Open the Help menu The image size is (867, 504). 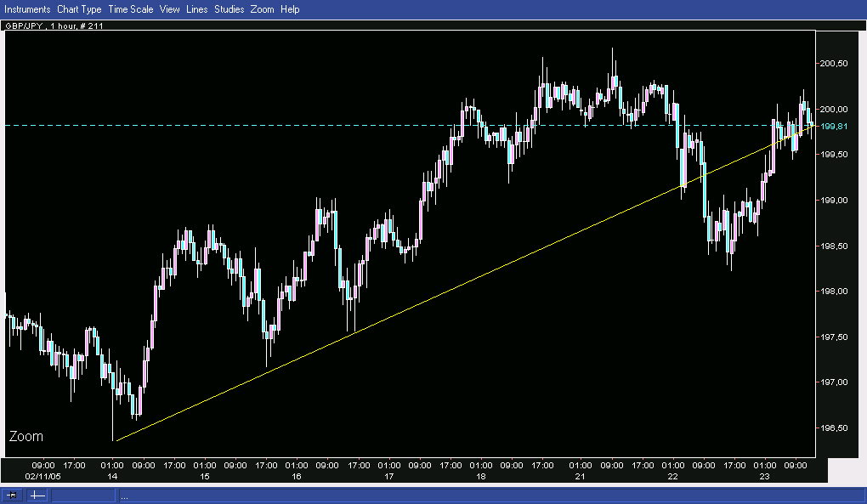(x=290, y=9)
